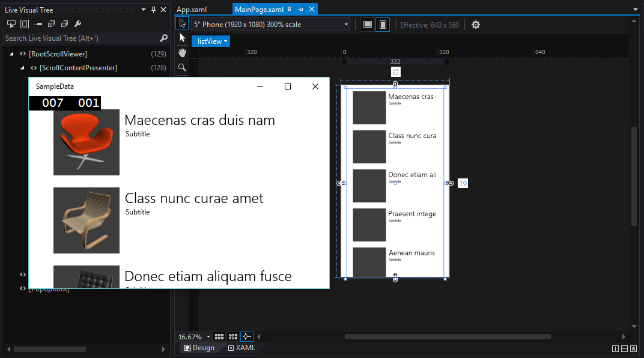Click "Donec etiam aliquam fusce" in SampleData
The height and width of the screenshot is (358, 644).
click(x=208, y=276)
